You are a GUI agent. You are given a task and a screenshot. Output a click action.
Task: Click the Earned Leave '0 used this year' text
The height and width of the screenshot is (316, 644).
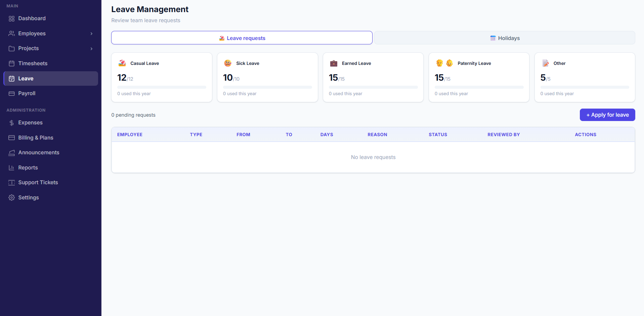point(345,94)
